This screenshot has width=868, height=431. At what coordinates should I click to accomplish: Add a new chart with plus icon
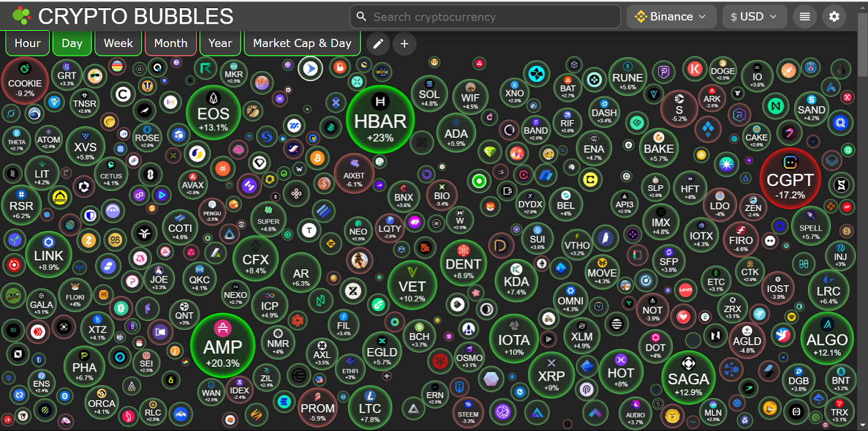405,44
